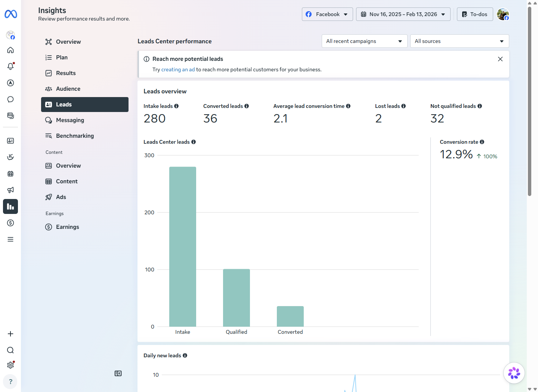Viewport: 538px width, 392px height.
Task: Open the profile avatar menu
Action: click(x=503, y=14)
